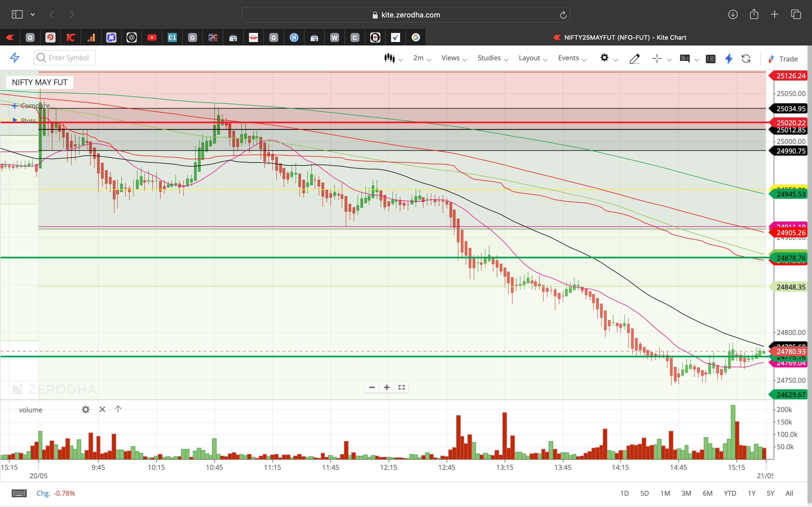The image size is (812, 507).
Task: Open the 2m interval dropdown
Action: coord(419,58)
